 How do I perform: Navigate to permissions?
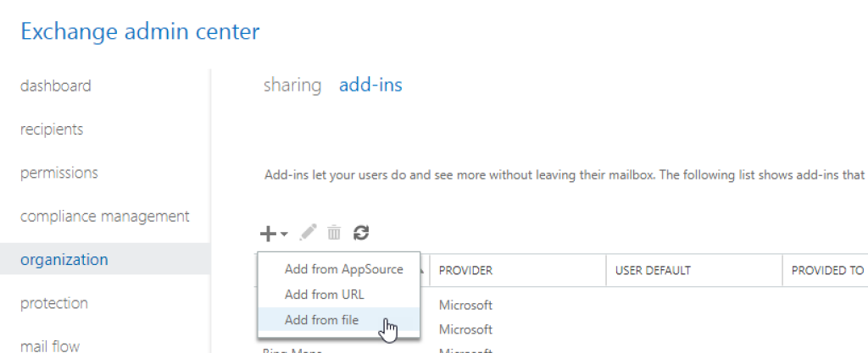coord(59,173)
